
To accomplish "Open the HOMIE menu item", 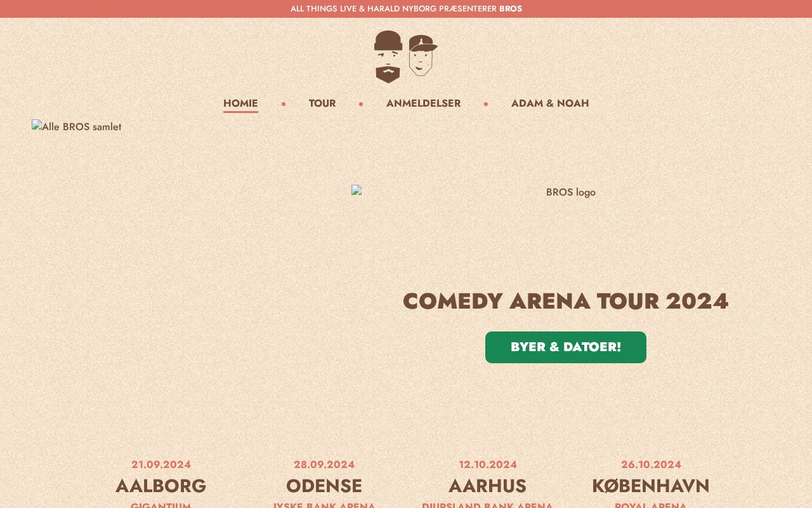I will pos(240,104).
